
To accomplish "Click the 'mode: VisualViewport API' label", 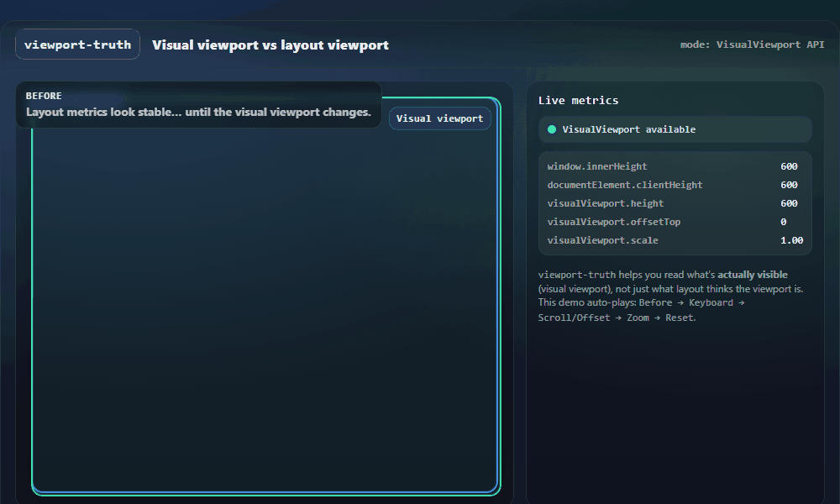I will pyautogui.click(x=752, y=45).
